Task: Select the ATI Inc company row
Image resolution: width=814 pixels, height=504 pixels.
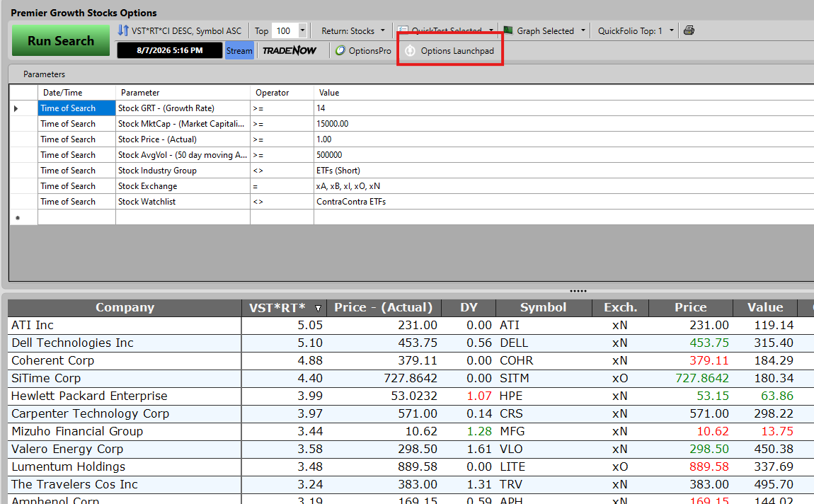Action: click(411, 326)
